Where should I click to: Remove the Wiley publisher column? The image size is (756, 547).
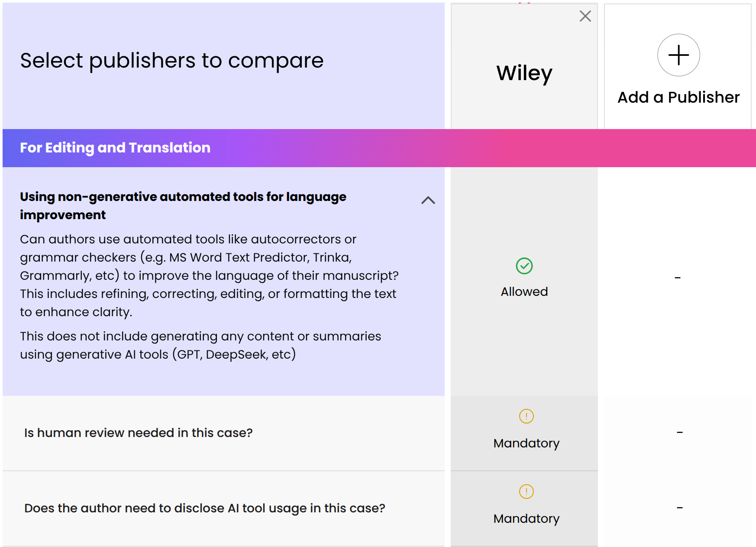(585, 16)
